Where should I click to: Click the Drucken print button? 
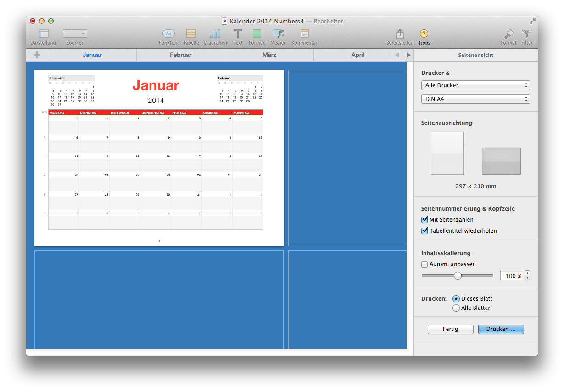[501, 330]
